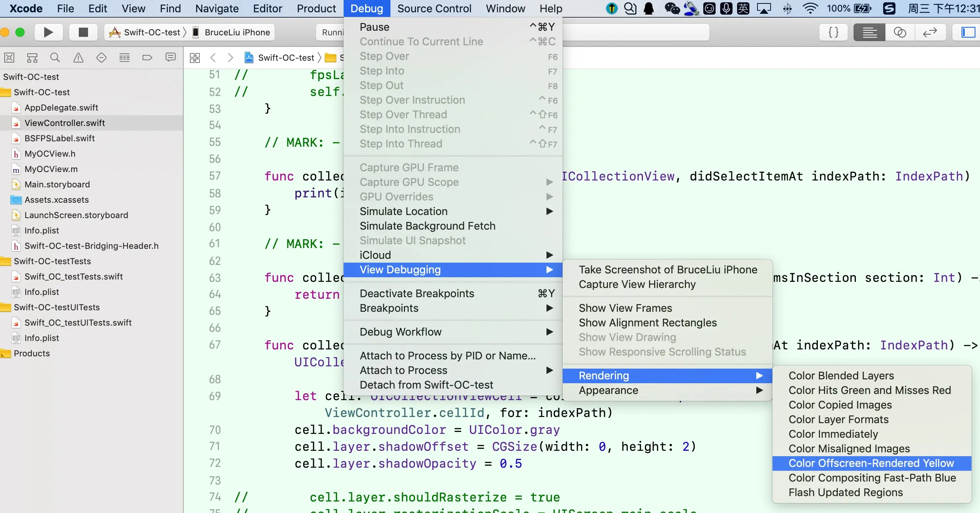Toggle Color Blended Layers rendering option
This screenshot has width=980, height=513.
(x=841, y=376)
